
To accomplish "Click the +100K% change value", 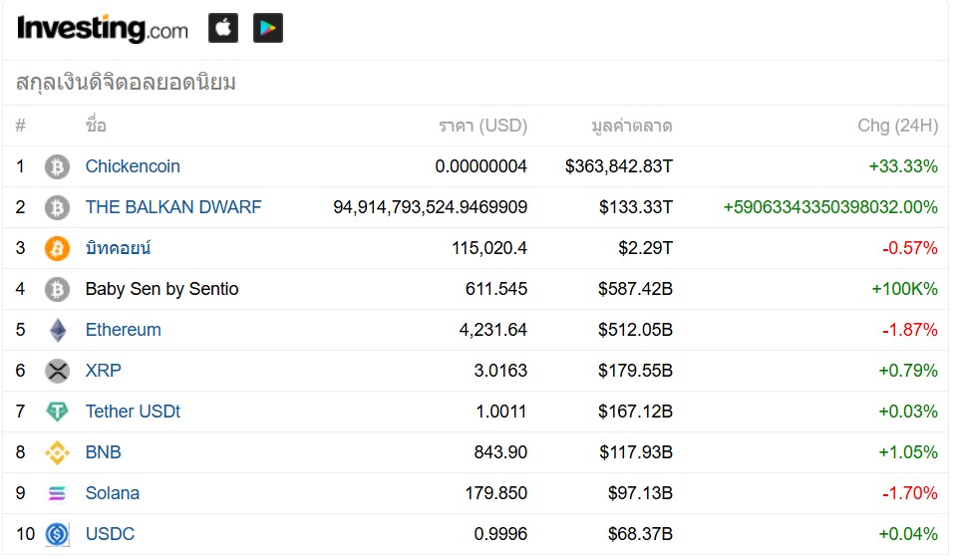I will coord(905,289).
